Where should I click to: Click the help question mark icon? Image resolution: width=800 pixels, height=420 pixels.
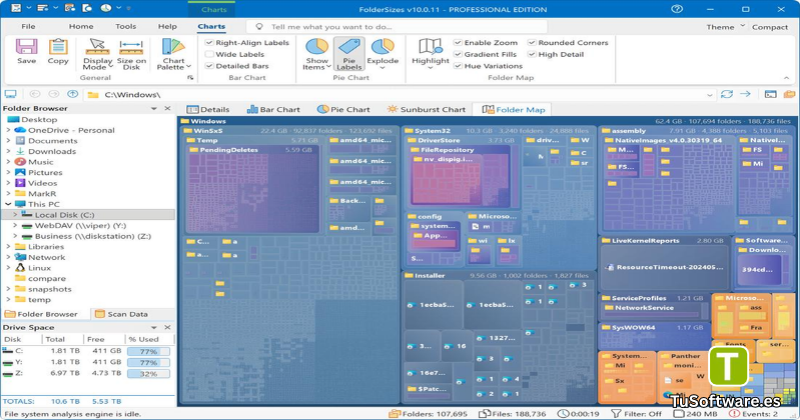[x=677, y=9]
